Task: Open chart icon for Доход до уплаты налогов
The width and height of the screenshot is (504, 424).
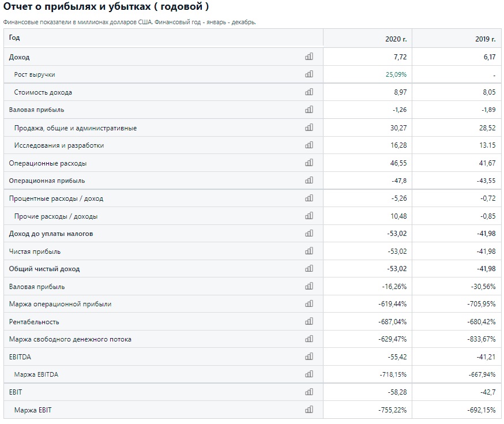Action: (x=309, y=234)
